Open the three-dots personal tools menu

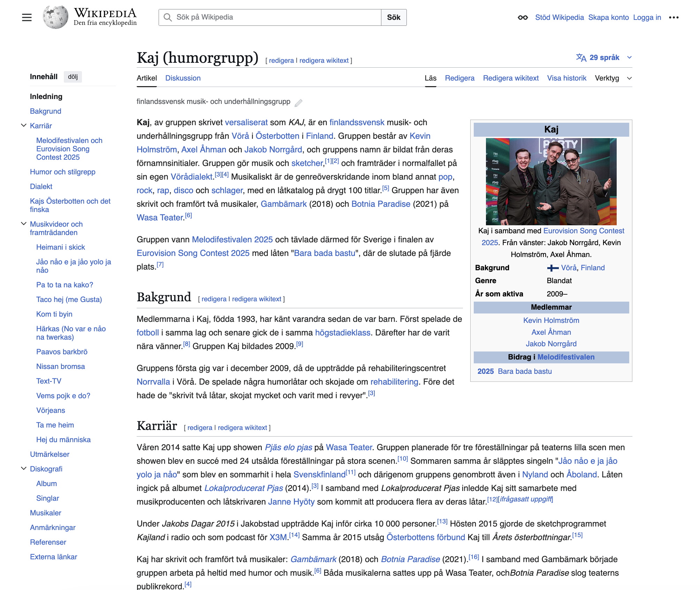pos(674,17)
